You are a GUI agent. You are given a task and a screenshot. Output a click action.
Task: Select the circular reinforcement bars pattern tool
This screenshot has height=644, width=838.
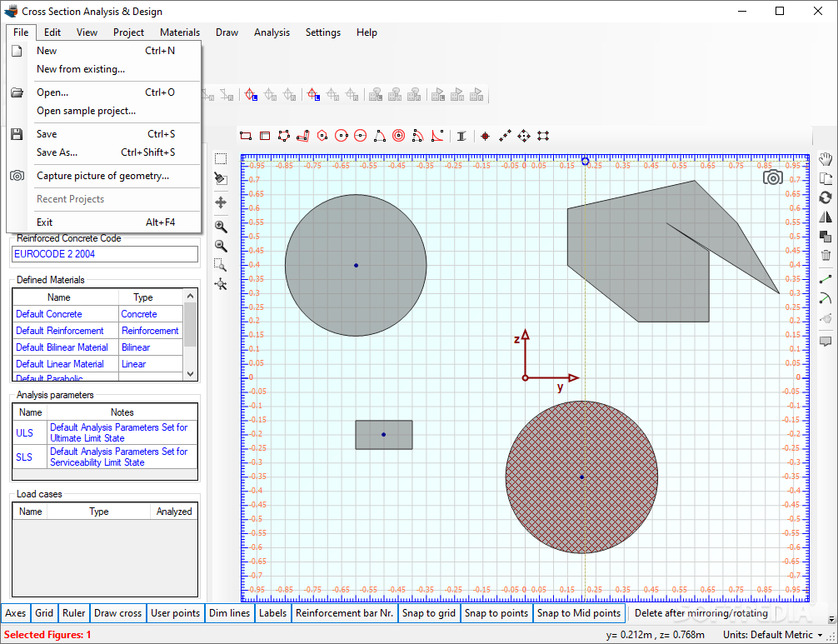(x=524, y=136)
